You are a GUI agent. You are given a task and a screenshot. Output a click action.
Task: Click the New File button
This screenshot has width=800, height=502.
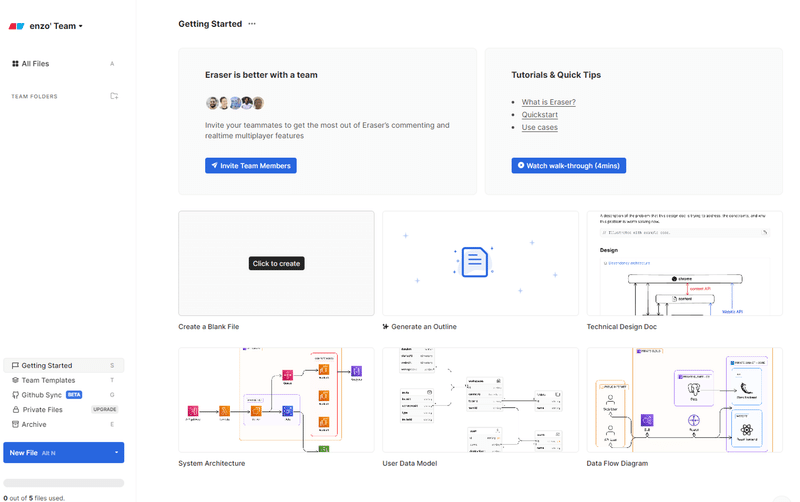[64, 453]
